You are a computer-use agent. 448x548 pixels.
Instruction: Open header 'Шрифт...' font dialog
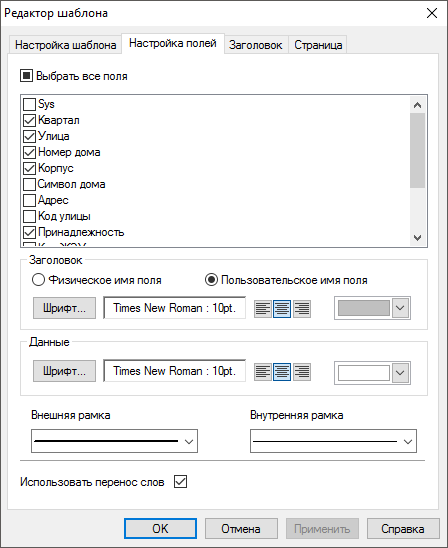(64, 308)
